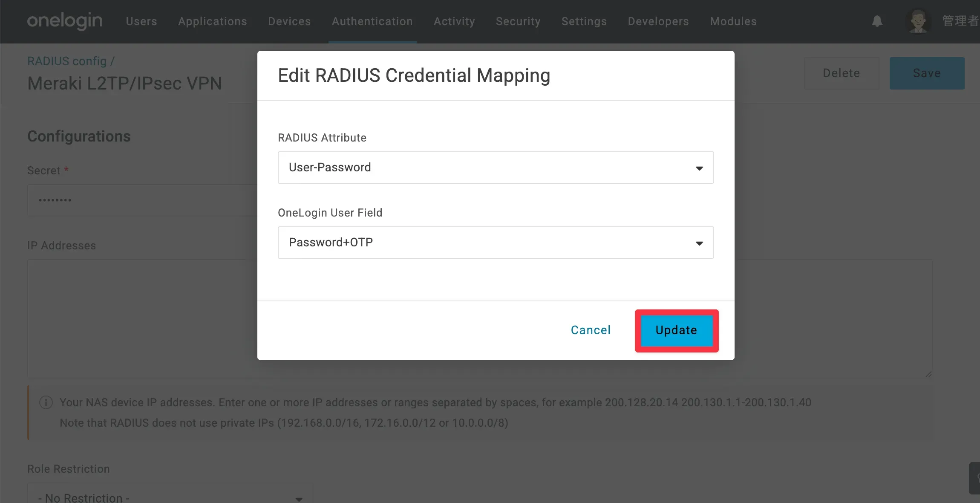Open the Security menu
This screenshot has width=980, height=503.
click(x=518, y=21)
